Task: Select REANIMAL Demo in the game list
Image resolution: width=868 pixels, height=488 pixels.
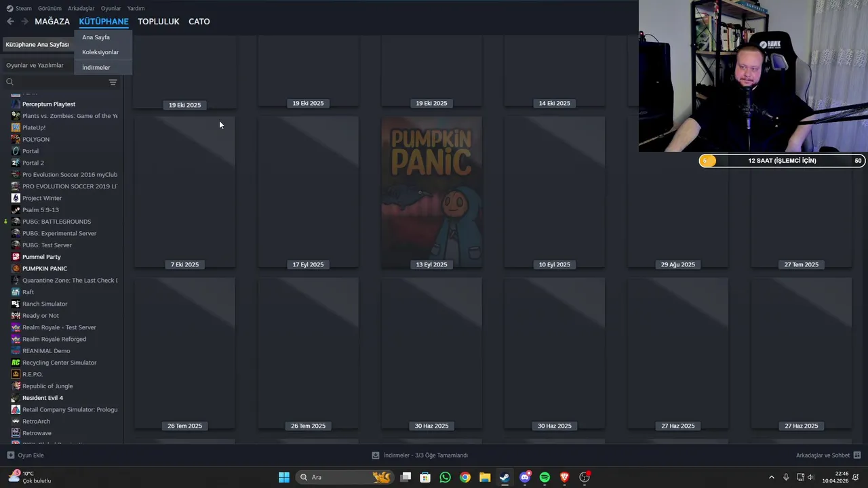Action: (x=46, y=351)
